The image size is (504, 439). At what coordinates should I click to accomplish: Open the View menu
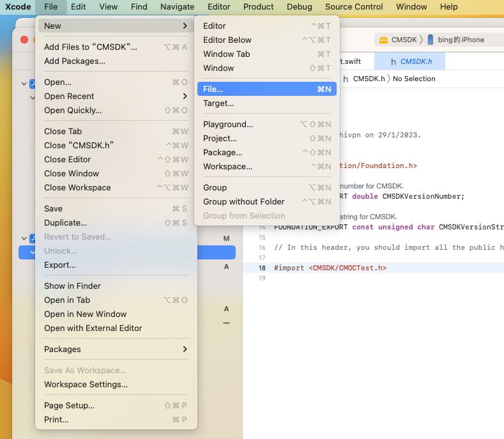pos(108,7)
